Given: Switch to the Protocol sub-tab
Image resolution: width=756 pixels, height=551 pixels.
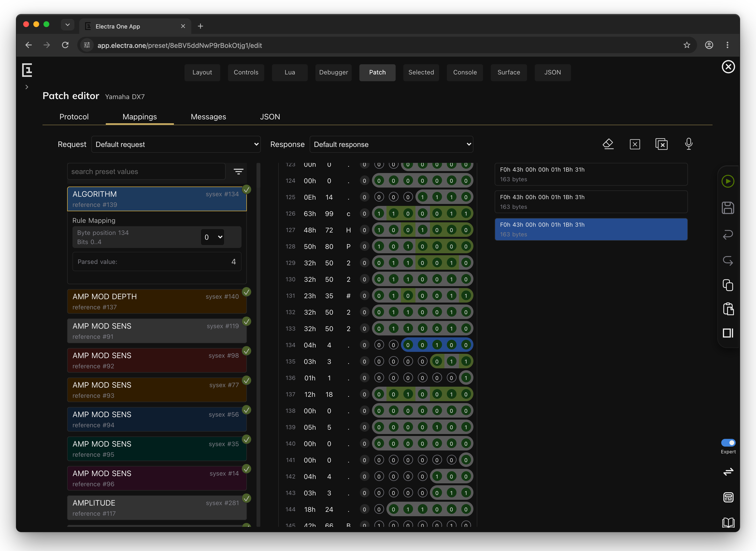Looking at the screenshot, I should [x=74, y=117].
